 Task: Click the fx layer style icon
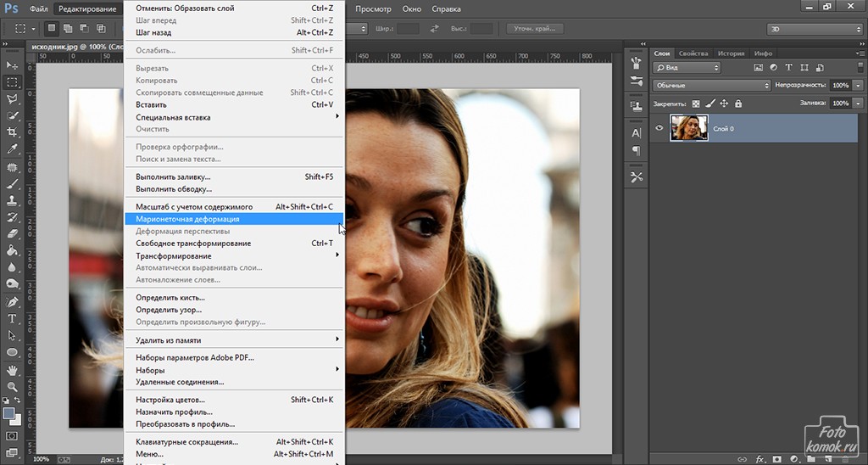(759, 459)
